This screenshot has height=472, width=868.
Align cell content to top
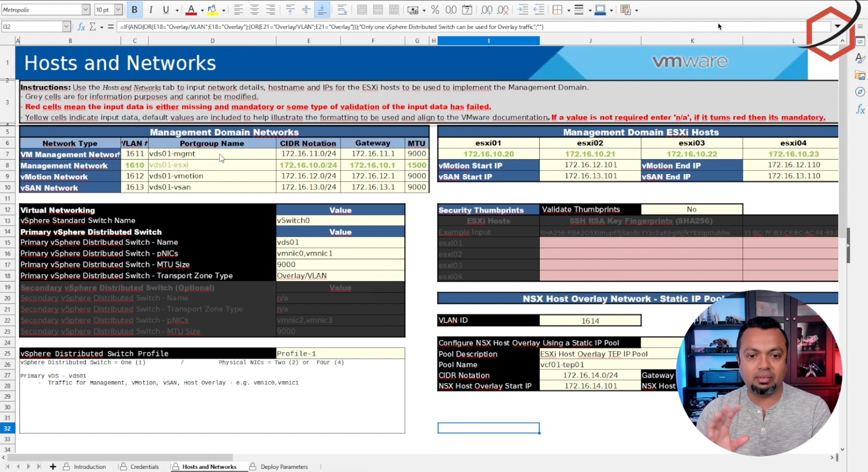(x=290, y=10)
